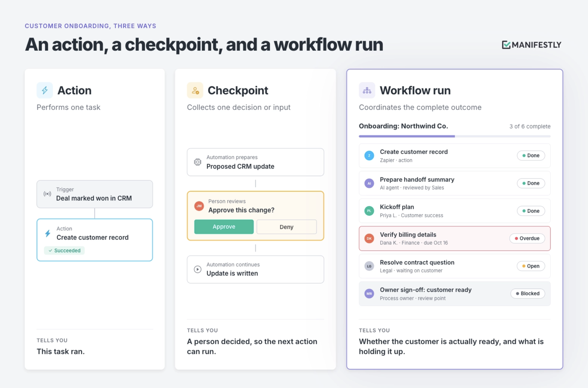Click the chip icon beside Proposed CRM update
This screenshot has width=588, height=388.
pyautogui.click(x=198, y=162)
